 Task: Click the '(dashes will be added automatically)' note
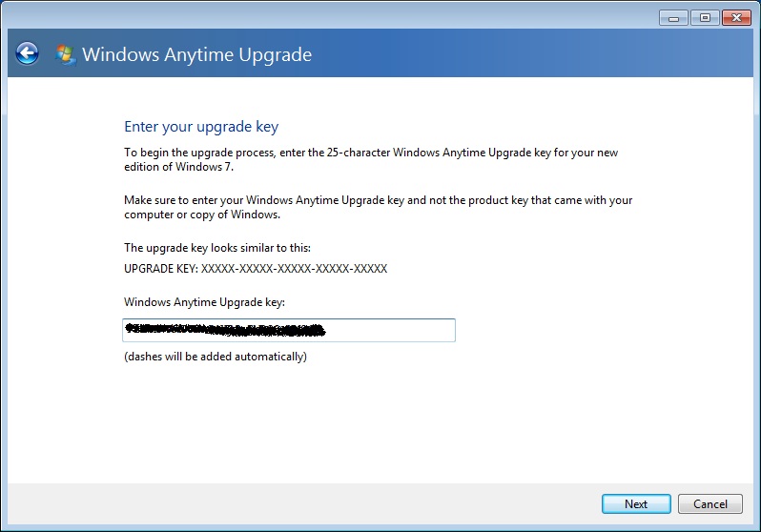tap(216, 357)
